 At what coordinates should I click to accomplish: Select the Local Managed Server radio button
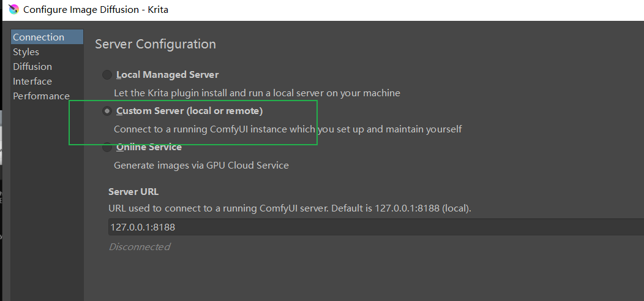pyautogui.click(x=107, y=75)
